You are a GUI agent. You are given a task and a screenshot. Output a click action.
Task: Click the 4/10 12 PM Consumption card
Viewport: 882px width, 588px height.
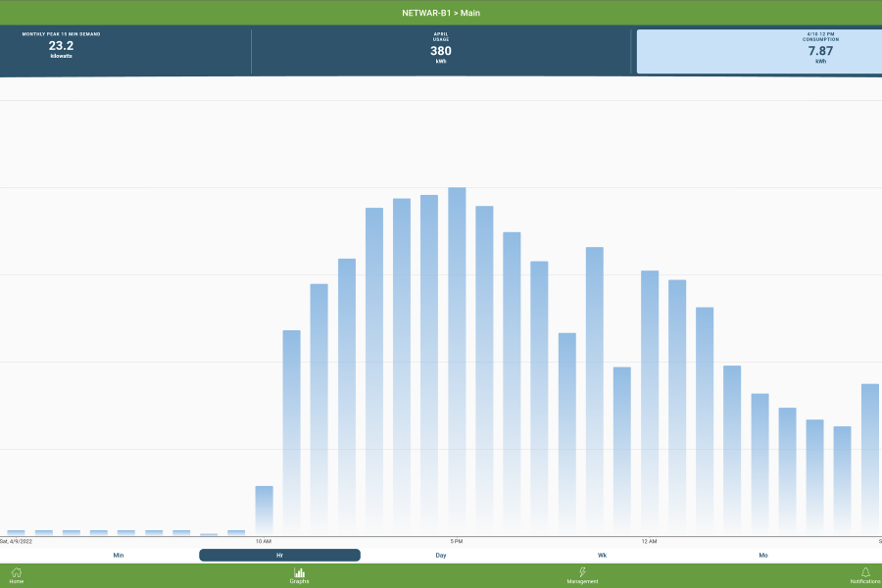[x=759, y=51]
